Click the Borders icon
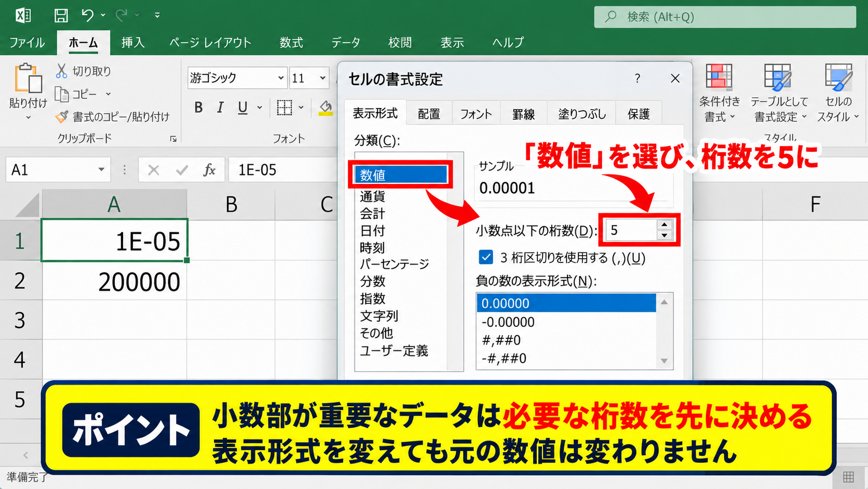Viewport: 868px width, 489px height. pyautogui.click(x=284, y=108)
